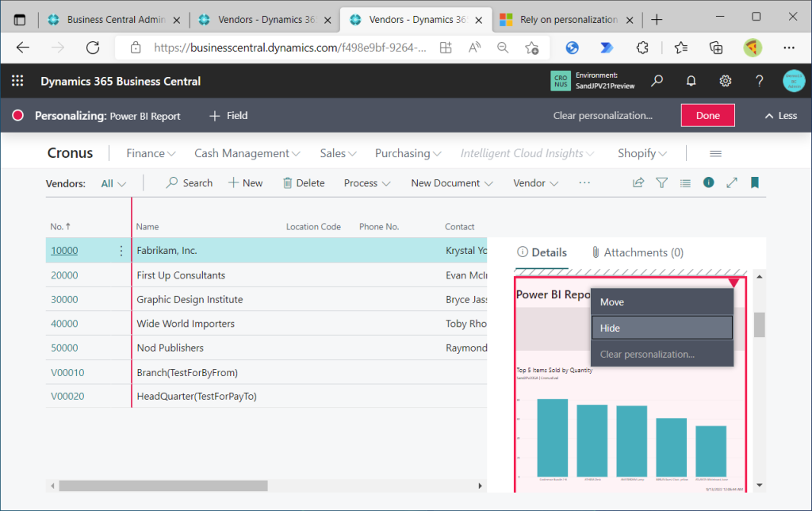The height and width of the screenshot is (511, 812).
Task: Open the browser settings ellipsis menu
Action: click(789, 48)
